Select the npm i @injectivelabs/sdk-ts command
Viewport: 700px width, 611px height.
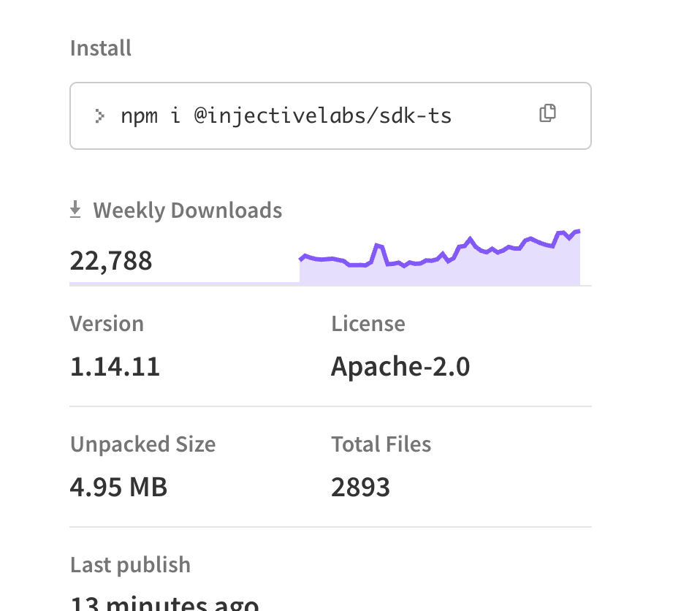point(286,115)
